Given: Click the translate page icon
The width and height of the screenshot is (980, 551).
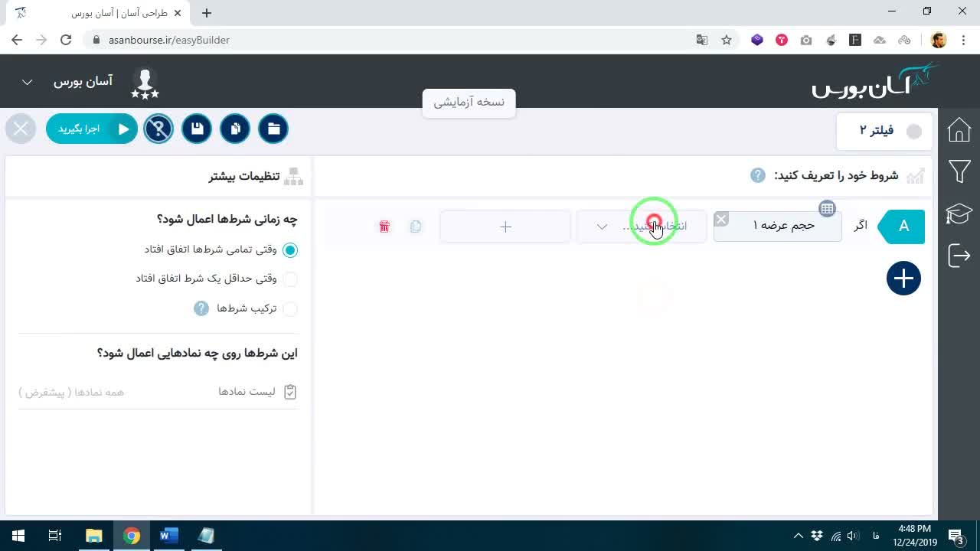Looking at the screenshot, I should coord(701,40).
